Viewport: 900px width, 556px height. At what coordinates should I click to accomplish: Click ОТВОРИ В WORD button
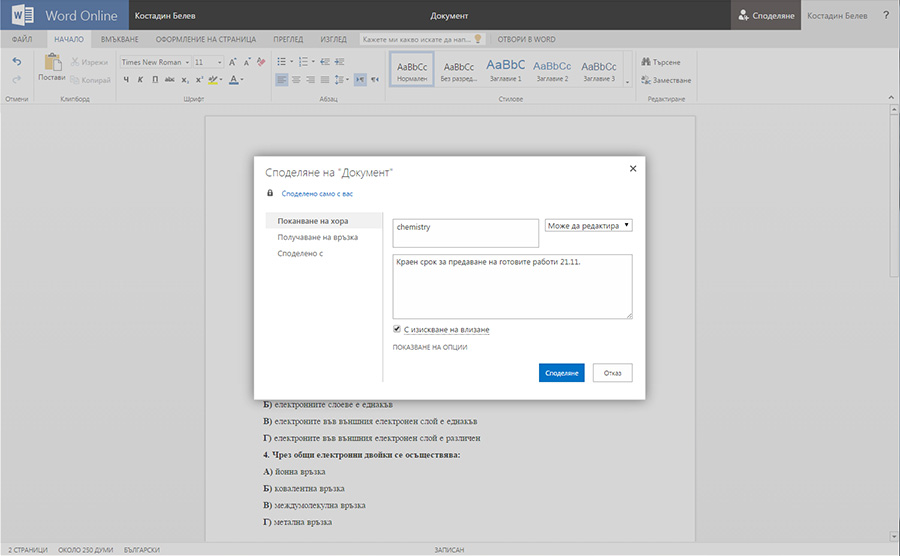coord(526,40)
